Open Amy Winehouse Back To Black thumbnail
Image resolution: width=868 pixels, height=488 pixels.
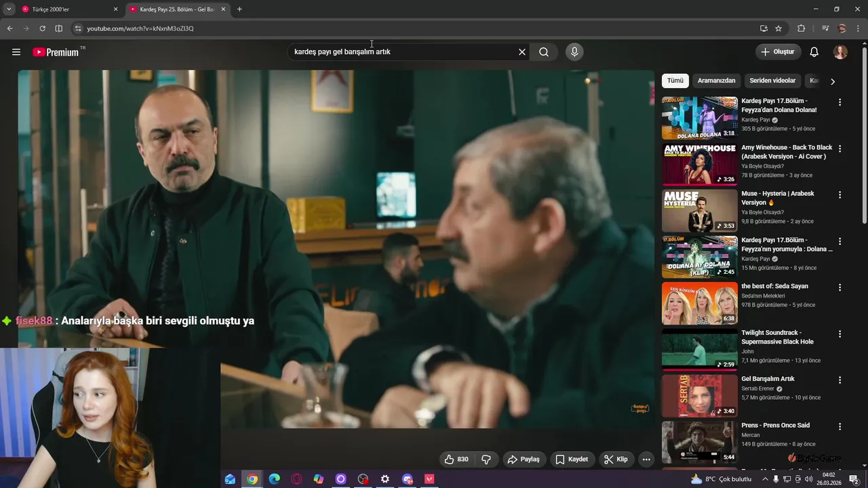699,164
